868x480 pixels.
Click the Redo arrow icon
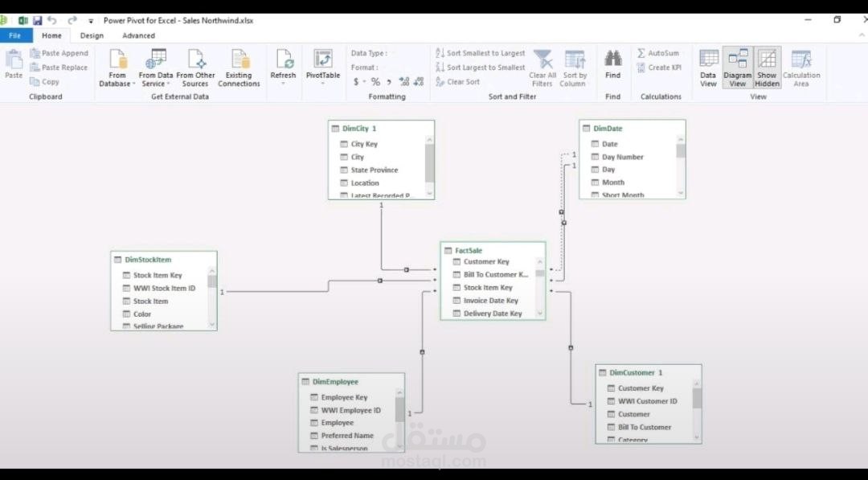point(72,20)
